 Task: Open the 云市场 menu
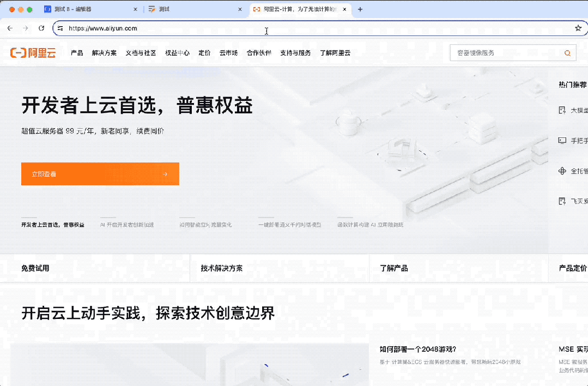pos(228,53)
